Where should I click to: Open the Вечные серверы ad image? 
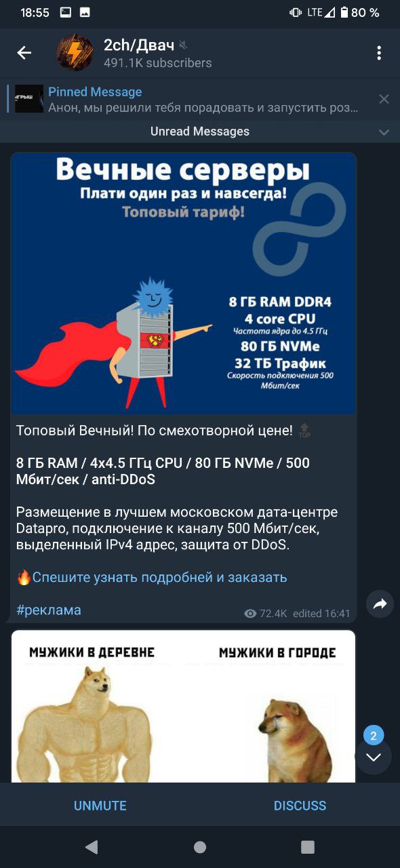click(x=184, y=283)
